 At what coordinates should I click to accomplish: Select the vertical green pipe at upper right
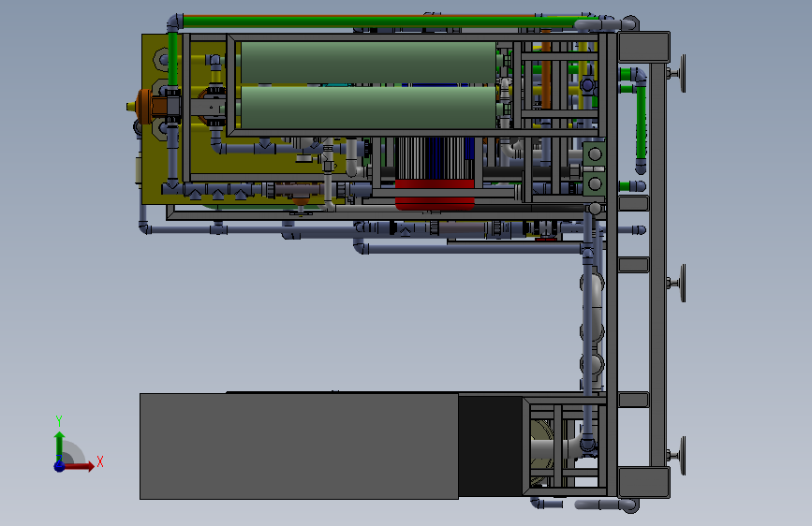(x=642, y=123)
